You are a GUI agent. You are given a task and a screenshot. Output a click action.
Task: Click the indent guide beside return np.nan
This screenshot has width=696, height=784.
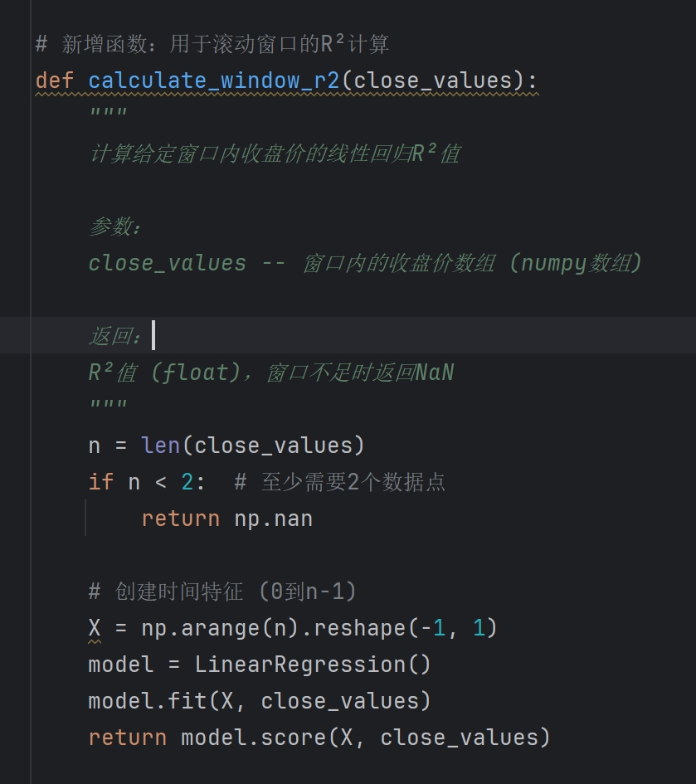pos(86,518)
